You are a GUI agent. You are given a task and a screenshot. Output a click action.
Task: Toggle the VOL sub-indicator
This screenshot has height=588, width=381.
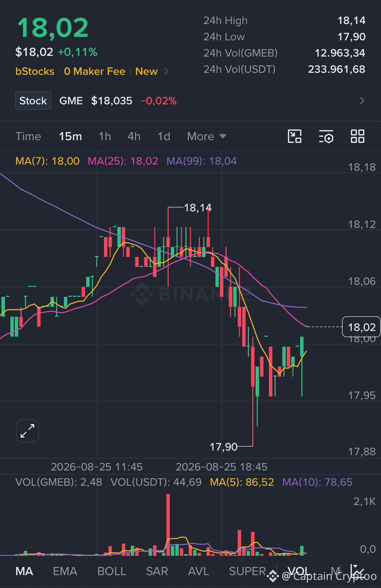tap(299, 571)
